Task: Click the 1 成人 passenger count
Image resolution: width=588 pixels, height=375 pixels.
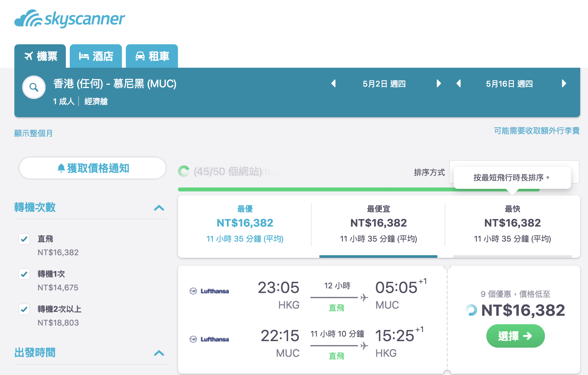Action: point(64,102)
